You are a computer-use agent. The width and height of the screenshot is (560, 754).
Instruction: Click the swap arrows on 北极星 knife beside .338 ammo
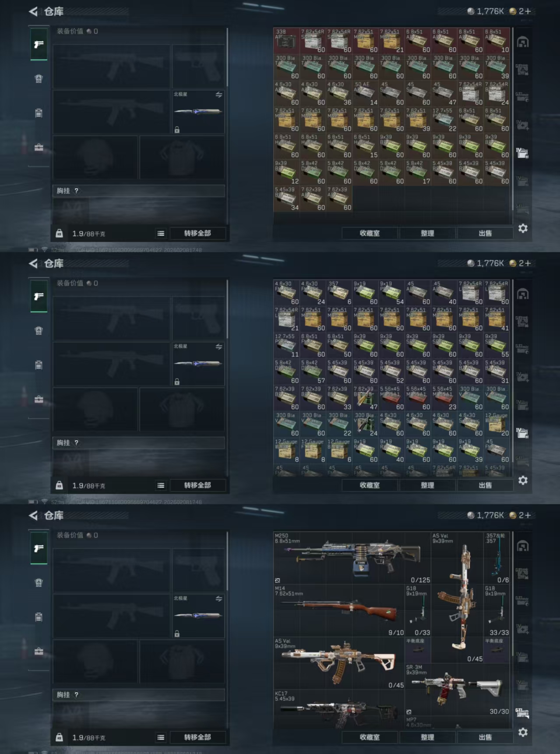219,95
